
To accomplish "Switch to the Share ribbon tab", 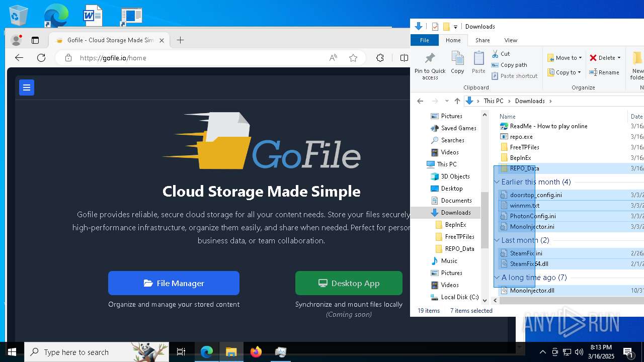I will [482, 40].
